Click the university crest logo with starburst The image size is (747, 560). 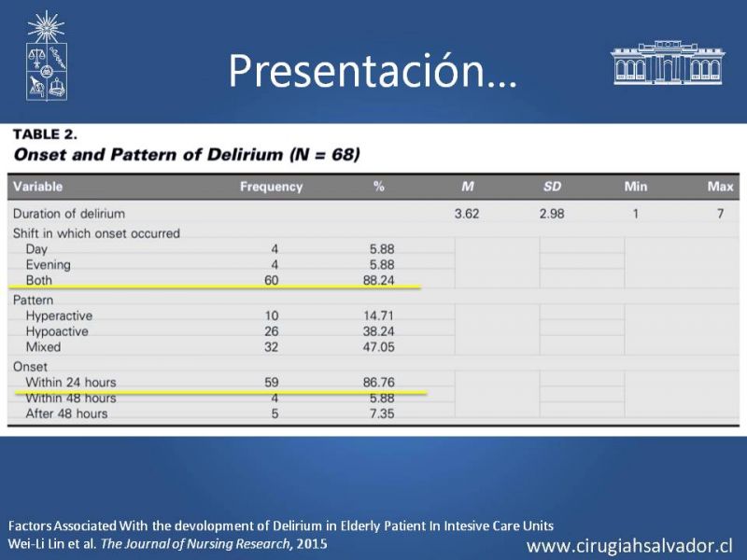click(46, 56)
